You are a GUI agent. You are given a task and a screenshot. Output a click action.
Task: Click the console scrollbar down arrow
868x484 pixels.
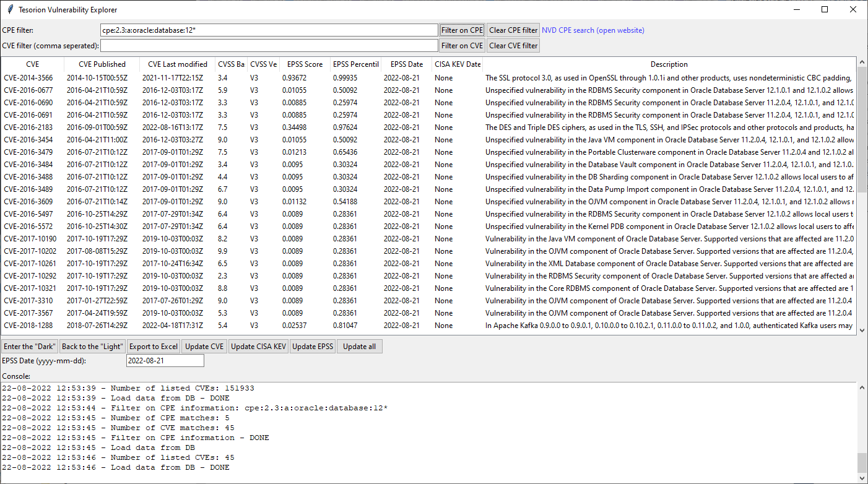click(x=862, y=479)
